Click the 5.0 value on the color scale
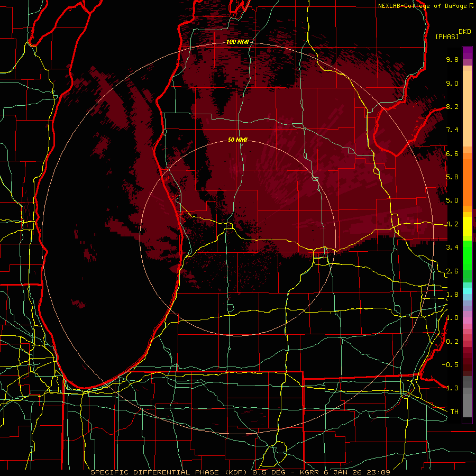Screen dimensions: 476x476 452,200
